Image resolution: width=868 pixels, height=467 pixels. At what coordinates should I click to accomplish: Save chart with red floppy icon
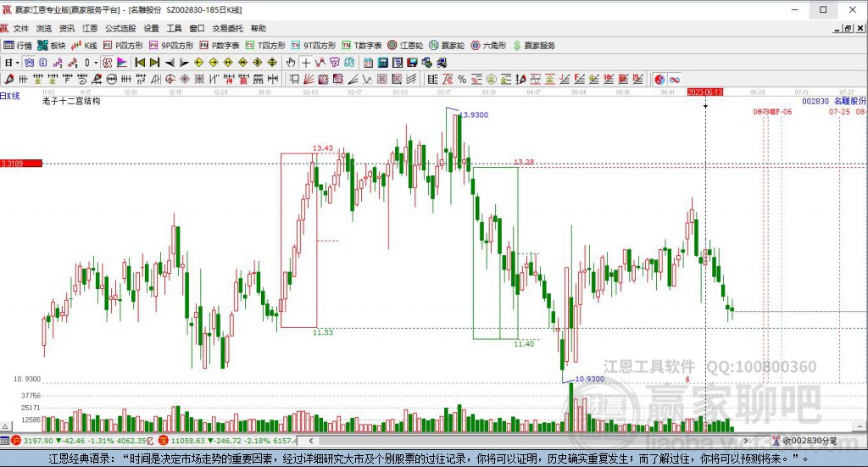(413, 63)
